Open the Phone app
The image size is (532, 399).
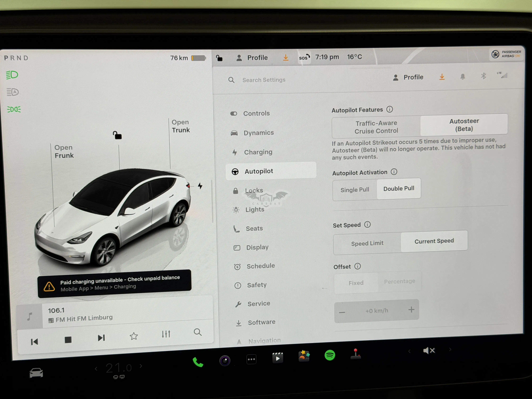click(x=198, y=362)
